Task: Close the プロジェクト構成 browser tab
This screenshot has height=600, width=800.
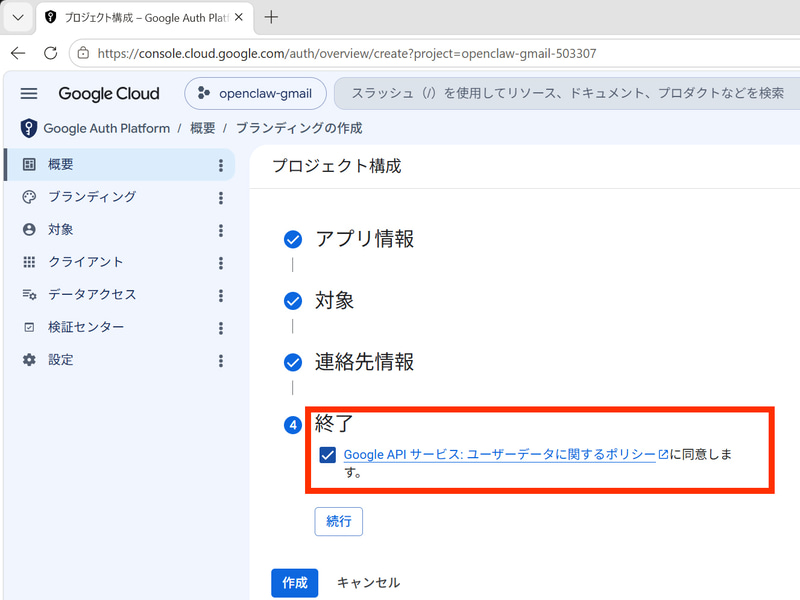Action: coord(239,17)
